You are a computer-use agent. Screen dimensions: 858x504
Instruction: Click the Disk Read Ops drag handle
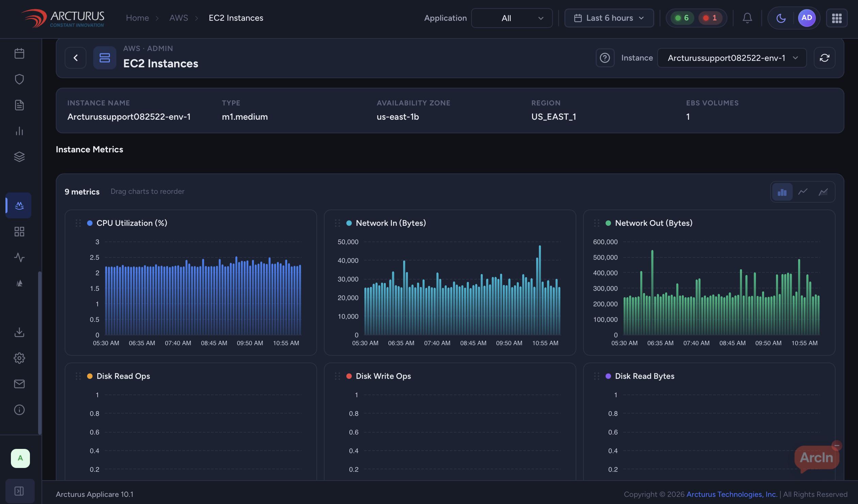pos(78,376)
